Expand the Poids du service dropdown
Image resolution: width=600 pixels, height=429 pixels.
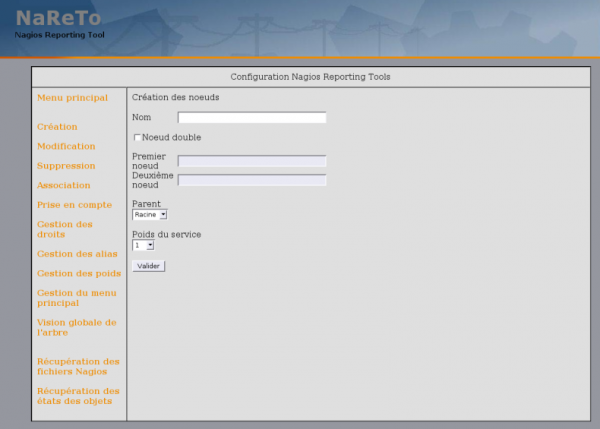[143, 245]
